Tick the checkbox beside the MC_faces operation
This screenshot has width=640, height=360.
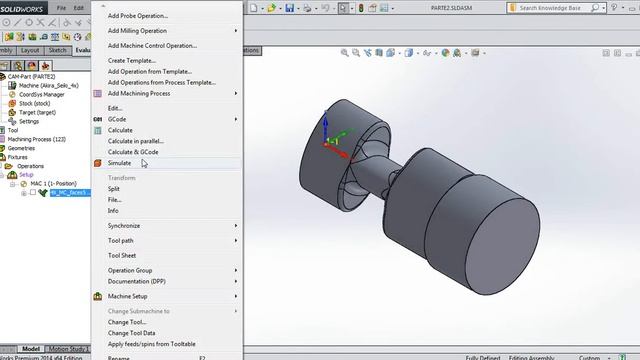[x=33, y=192]
